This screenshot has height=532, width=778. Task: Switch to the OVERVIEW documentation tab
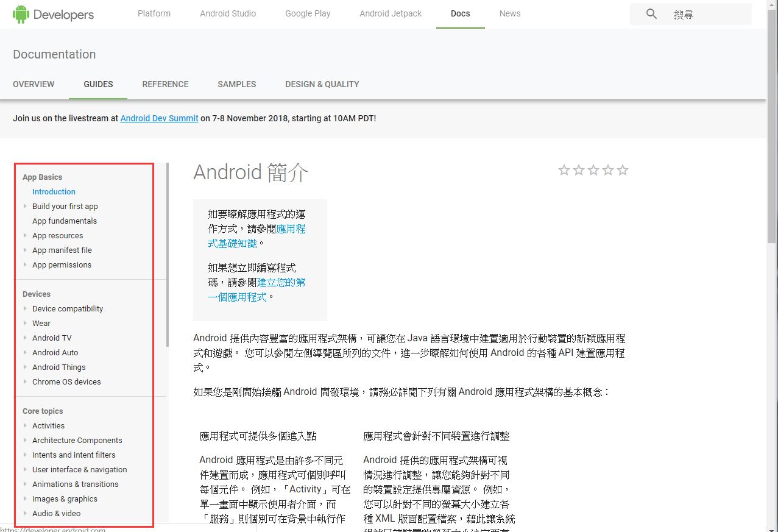(34, 84)
